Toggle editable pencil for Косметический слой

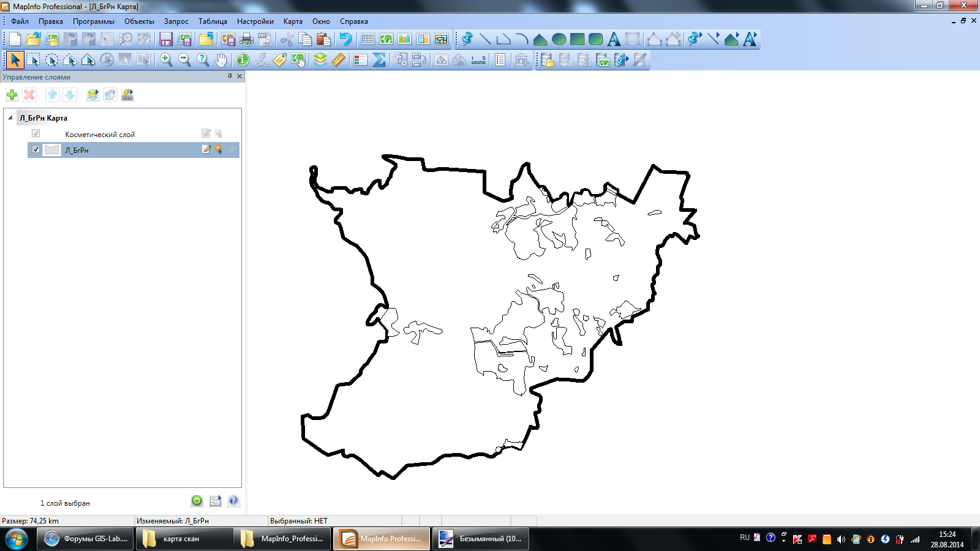pos(206,133)
